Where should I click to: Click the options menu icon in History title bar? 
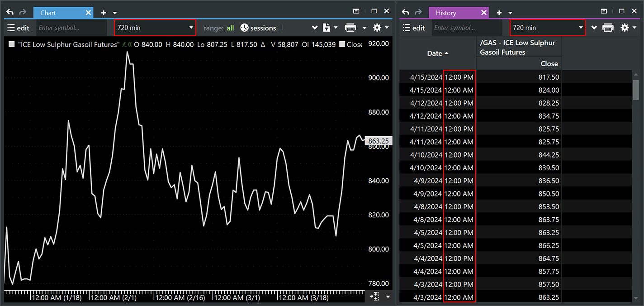[x=604, y=11]
